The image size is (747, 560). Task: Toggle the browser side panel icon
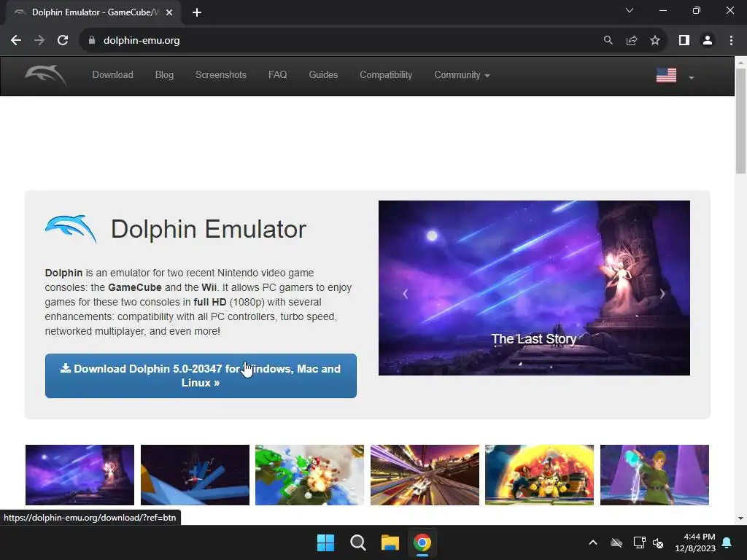pyautogui.click(x=684, y=41)
